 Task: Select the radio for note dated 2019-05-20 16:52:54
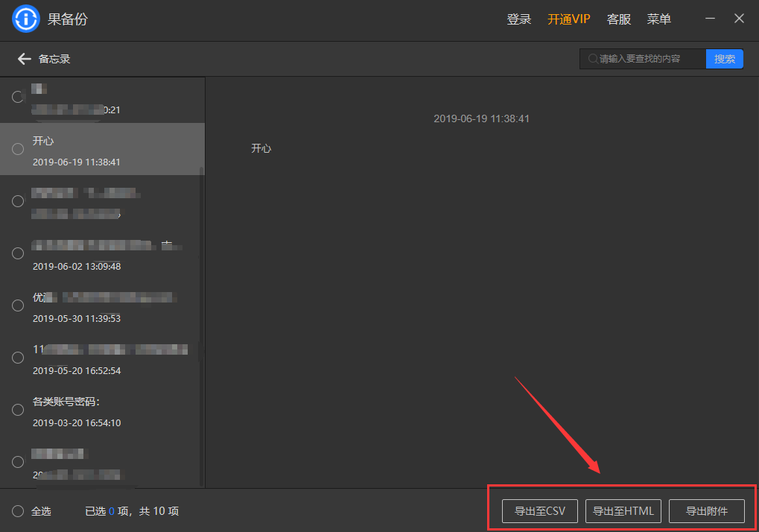pos(18,358)
